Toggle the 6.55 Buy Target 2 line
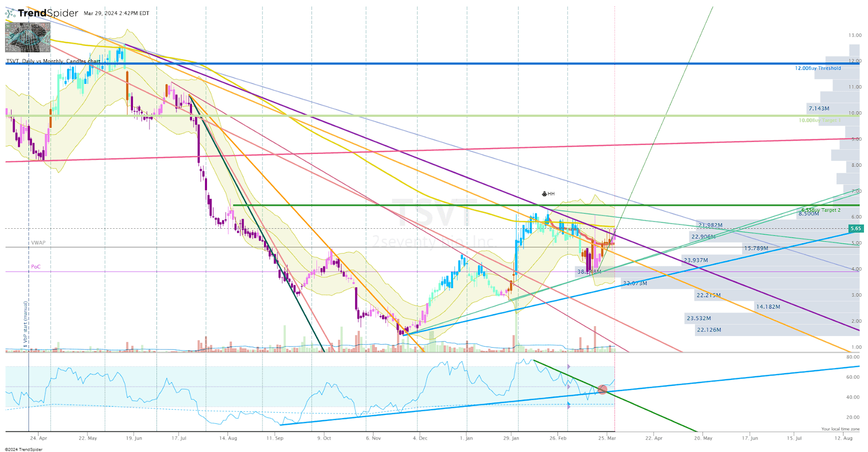Image resolution: width=868 pixels, height=452 pixels. pos(822,210)
